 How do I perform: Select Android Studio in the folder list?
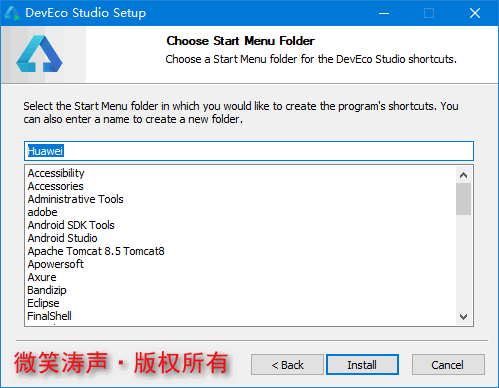coord(62,238)
